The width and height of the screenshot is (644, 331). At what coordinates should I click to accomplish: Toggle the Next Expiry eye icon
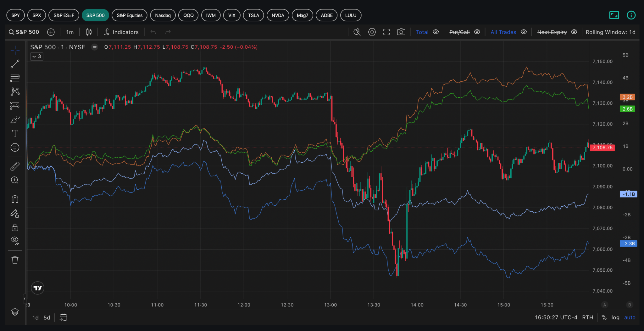574,32
